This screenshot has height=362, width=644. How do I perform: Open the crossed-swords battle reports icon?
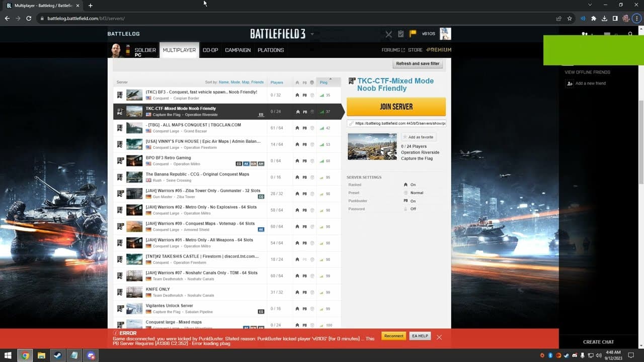[388, 34]
